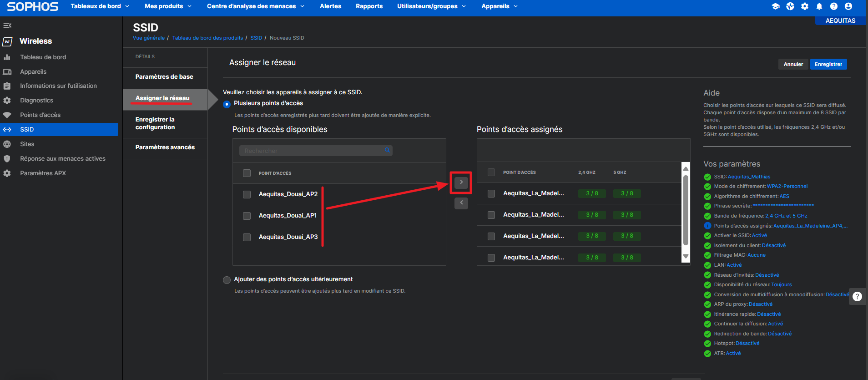Screen dimensions: 868x380
Task: Open Alertes menu
Action: click(331, 6)
